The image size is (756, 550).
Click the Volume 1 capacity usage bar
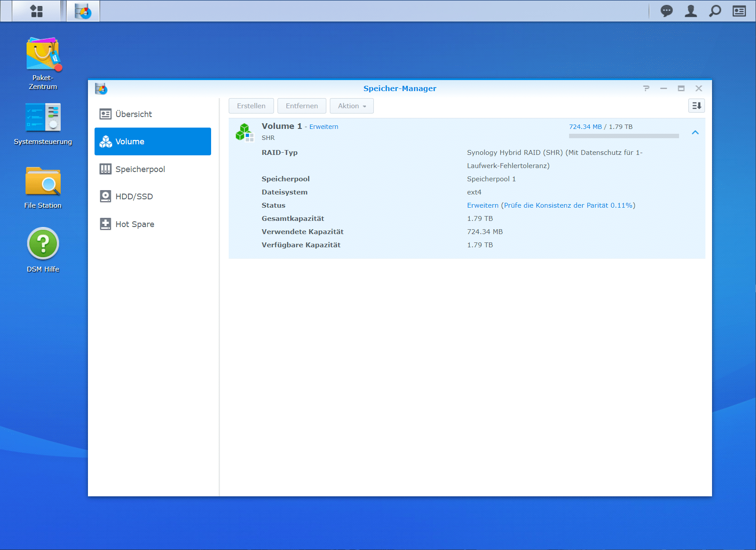point(624,136)
